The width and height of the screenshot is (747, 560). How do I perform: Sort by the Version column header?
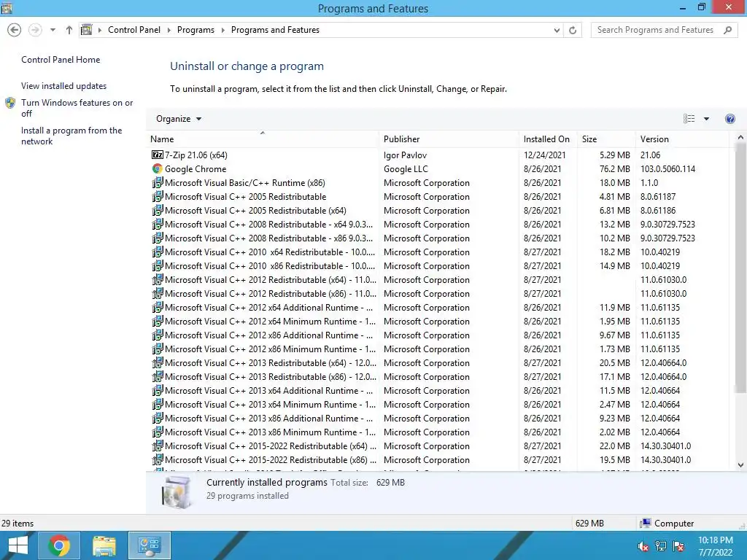(682, 139)
